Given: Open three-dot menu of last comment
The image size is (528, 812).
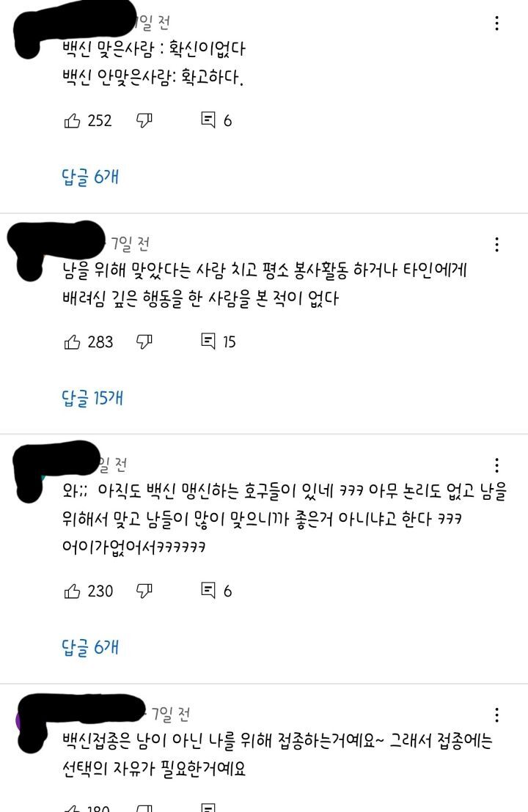Looking at the screenshot, I should tap(497, 715).
